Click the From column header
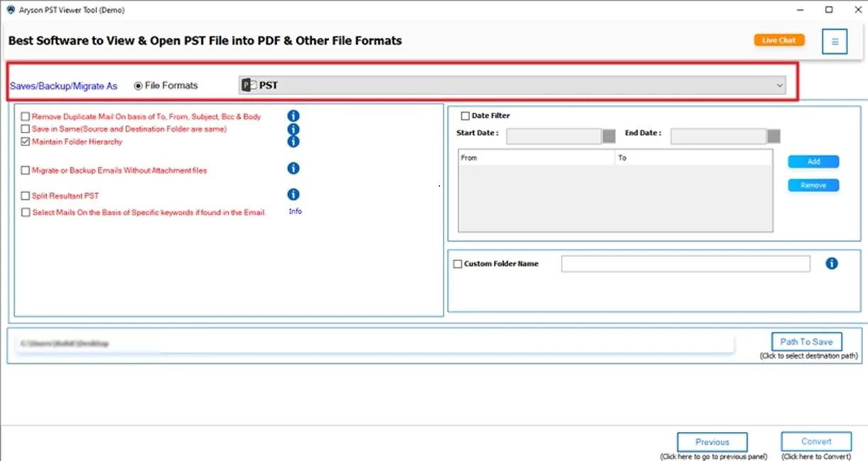868x461 pixels. [537, 157]
